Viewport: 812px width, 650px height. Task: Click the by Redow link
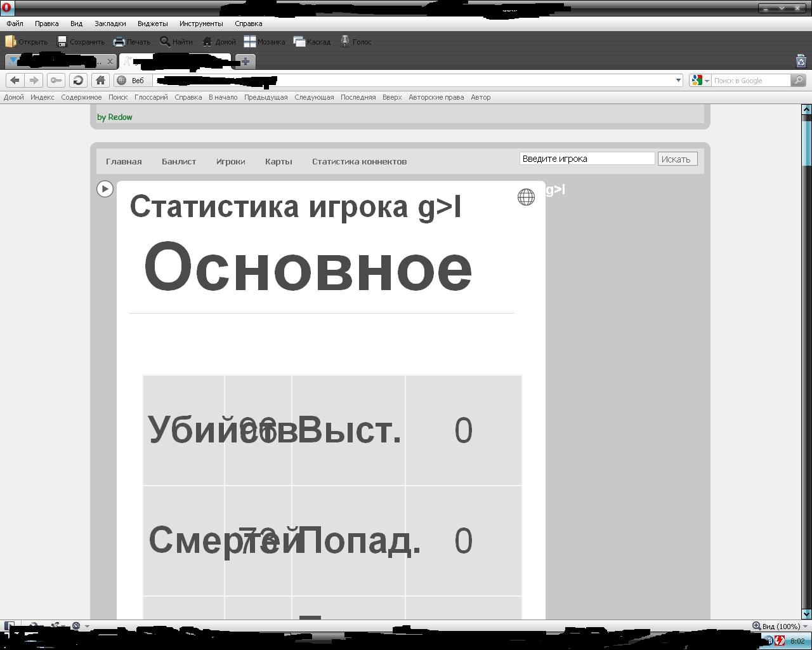point(115,117)
